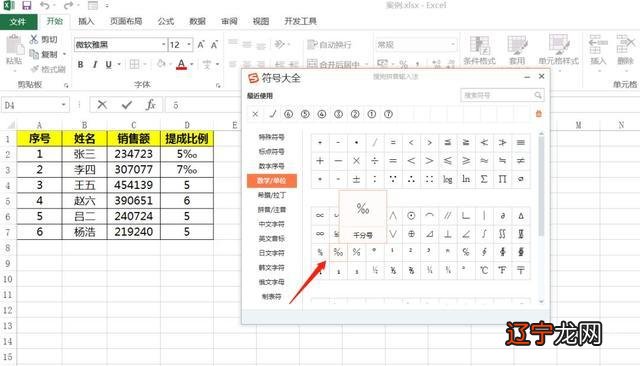Expand the 字体 group dialog launcher
The image size is (640, 366).
point(218,85)
